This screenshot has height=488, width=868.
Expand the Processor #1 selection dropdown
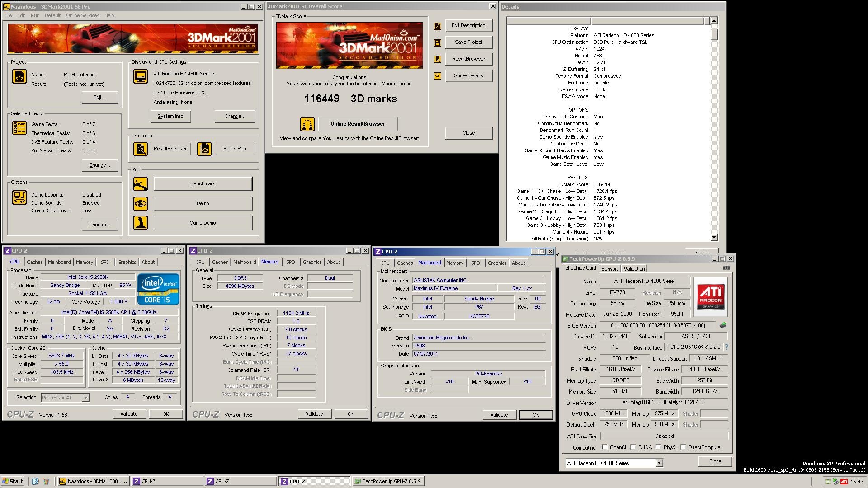click(x=85, y=398)
